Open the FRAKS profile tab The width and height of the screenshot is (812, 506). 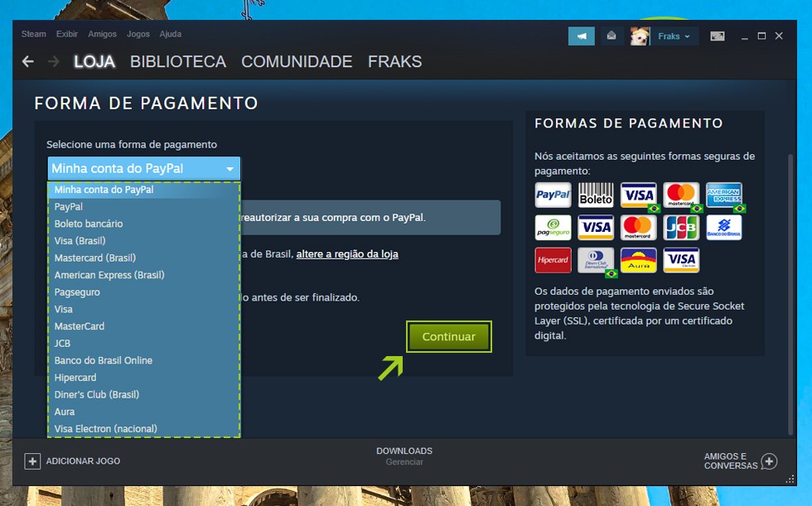coord(394,61)
